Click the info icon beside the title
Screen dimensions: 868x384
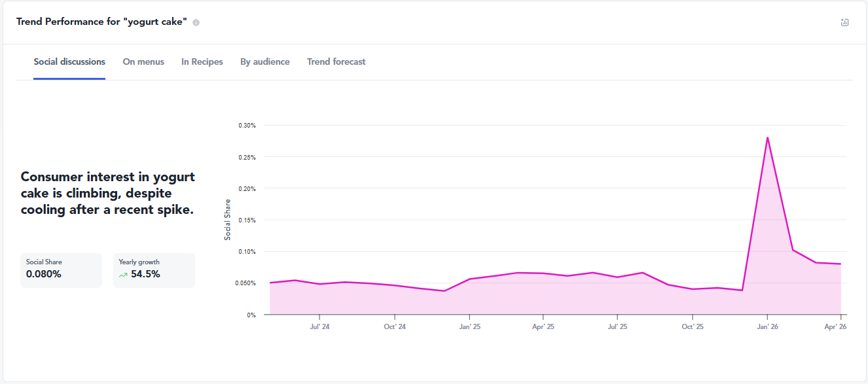pos(196,22)
